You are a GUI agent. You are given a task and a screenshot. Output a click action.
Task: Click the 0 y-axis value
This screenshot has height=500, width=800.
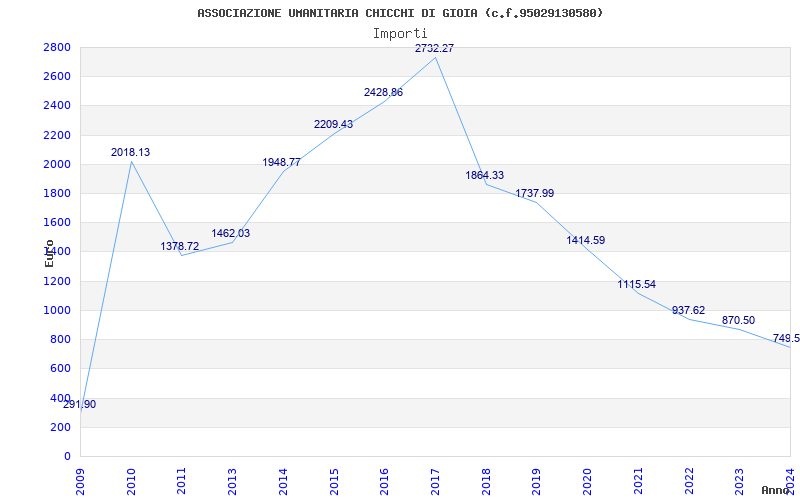coord(67,456)
